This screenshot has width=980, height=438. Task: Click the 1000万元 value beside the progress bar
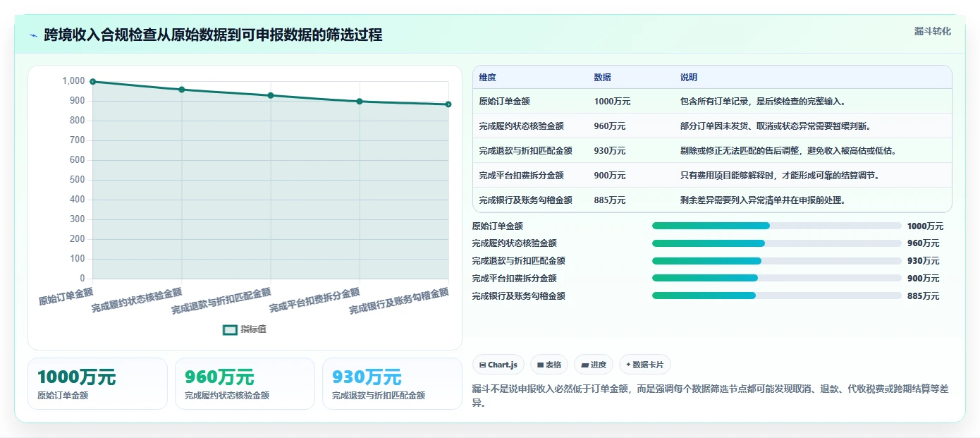(925, 226)
